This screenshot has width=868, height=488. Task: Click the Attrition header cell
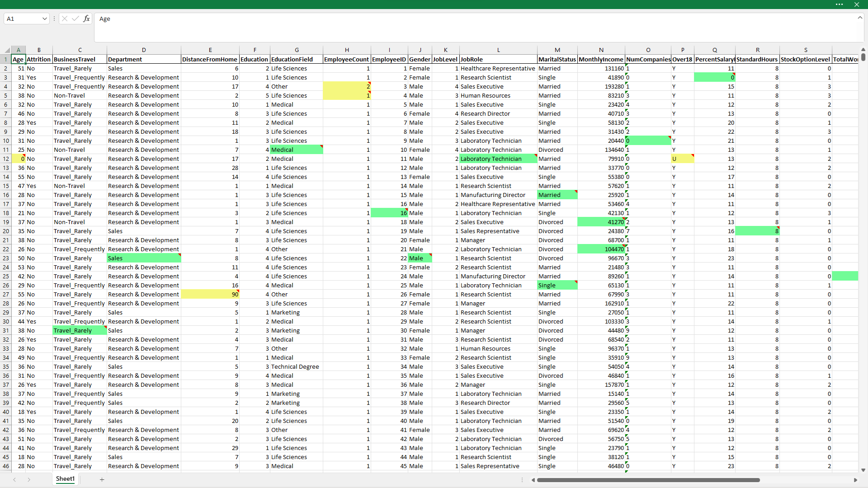click(39, 59)
